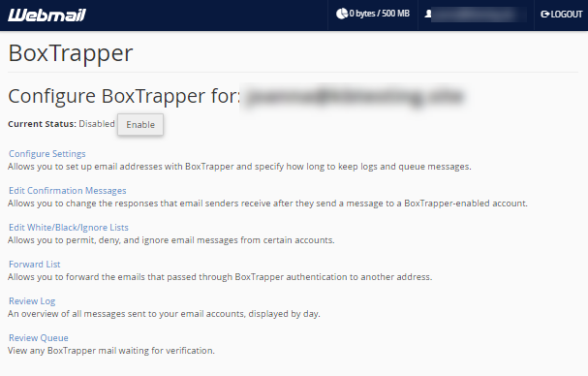This screenshot has height=376, width=588.
Task: Click the '0 bytes / 500 MB' usage text
Action: tap(379, 14)
